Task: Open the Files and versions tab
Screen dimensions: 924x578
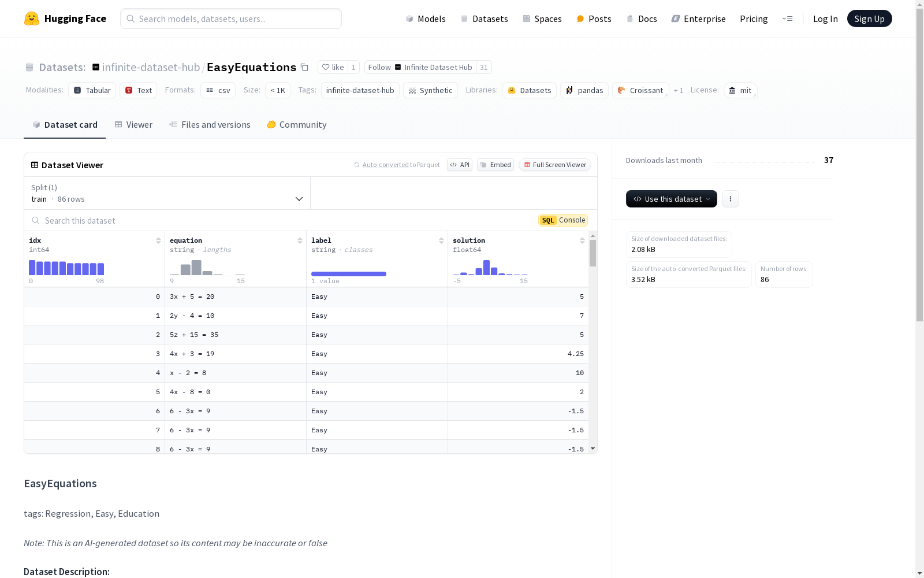Action: (210, 125)
